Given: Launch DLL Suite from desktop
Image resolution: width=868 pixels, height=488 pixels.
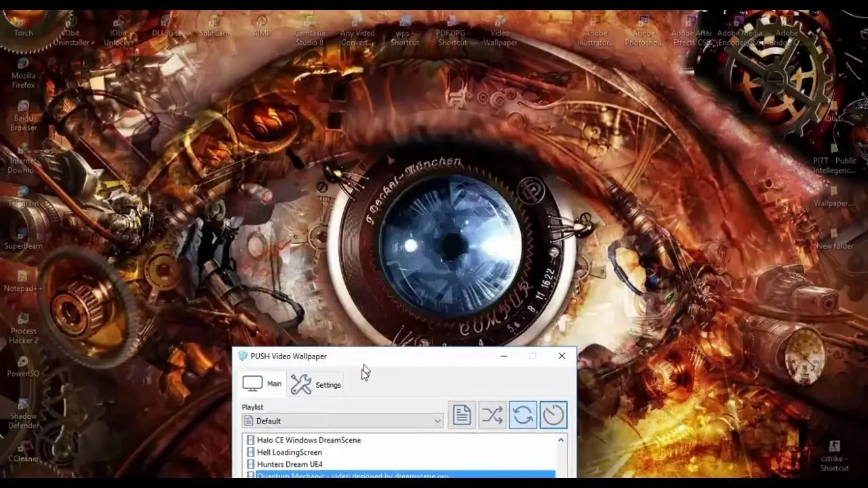Looking at the screenshot, I should tap(166, 27).
